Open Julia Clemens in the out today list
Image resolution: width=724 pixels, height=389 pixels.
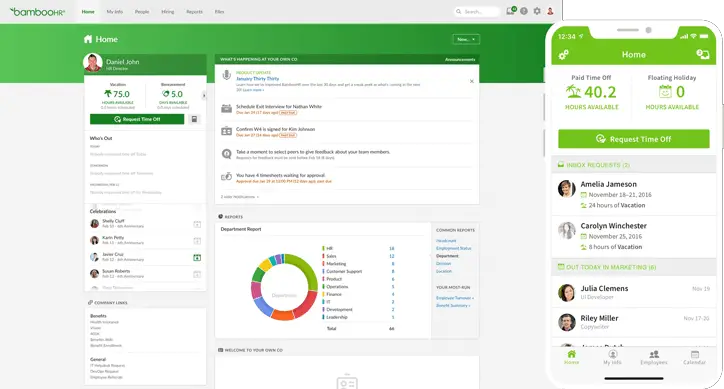634,292
